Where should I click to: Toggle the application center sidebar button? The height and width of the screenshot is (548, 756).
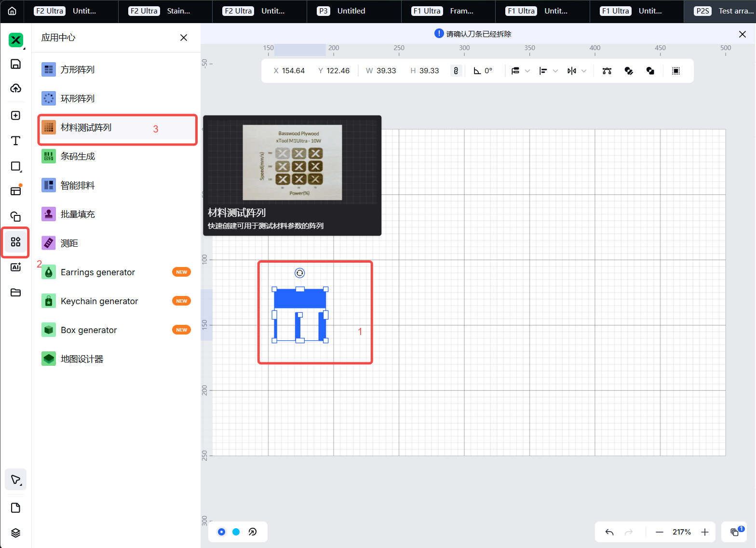[x=15, y=242]
